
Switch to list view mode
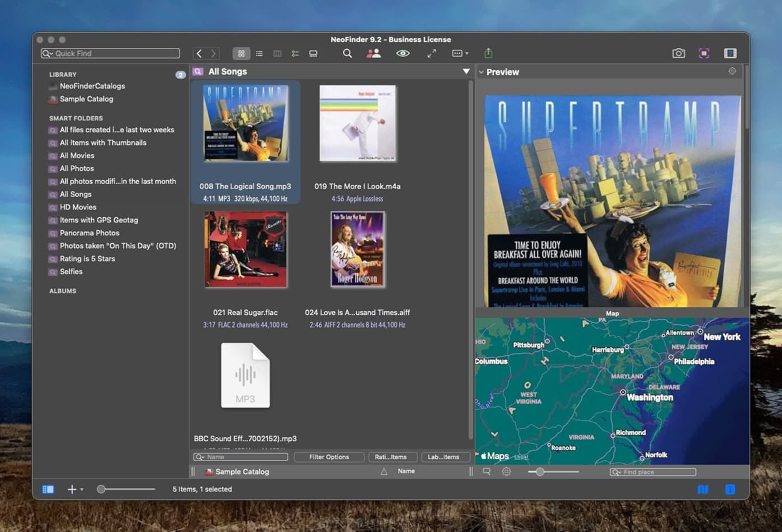259,53
